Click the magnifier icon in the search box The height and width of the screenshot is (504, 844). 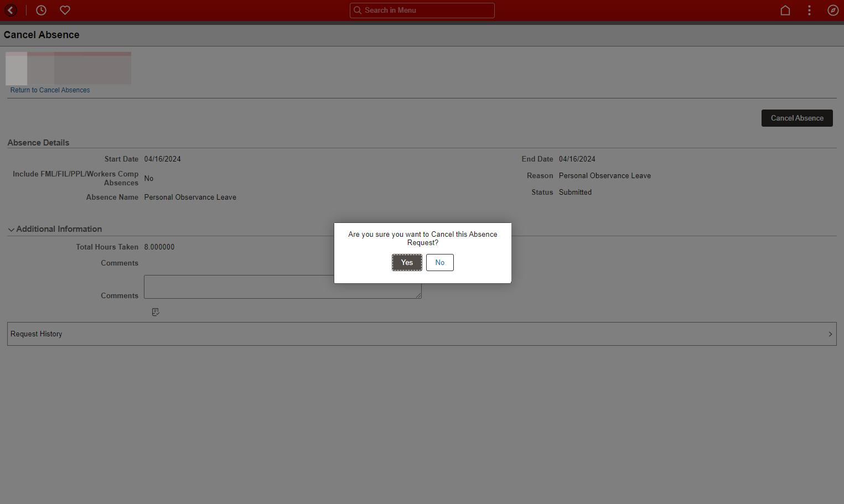(358, 10)
